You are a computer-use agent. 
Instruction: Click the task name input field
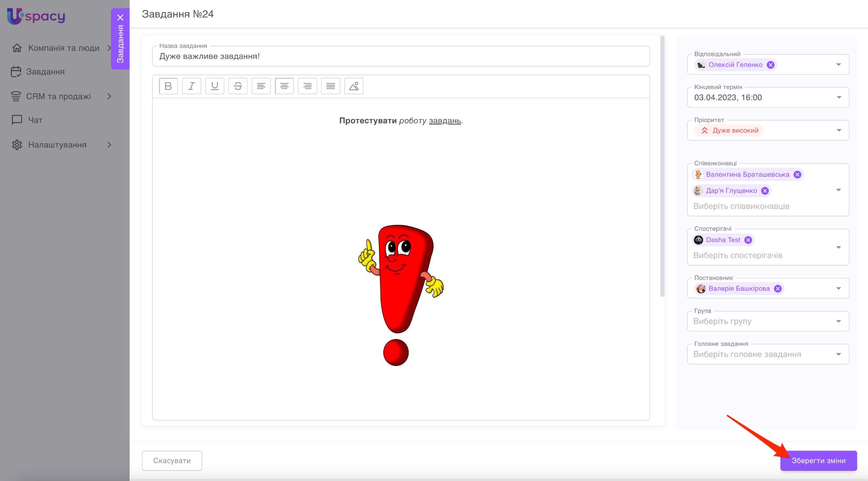pos(400,56)
